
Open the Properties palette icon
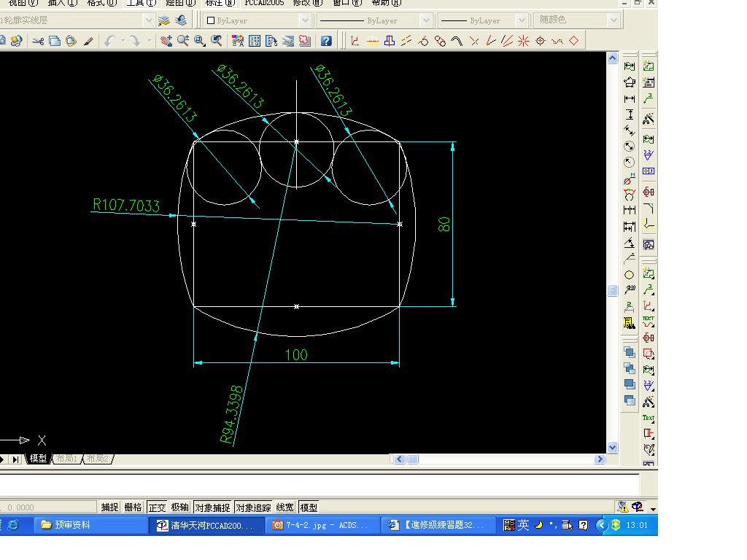click(238, 42)
